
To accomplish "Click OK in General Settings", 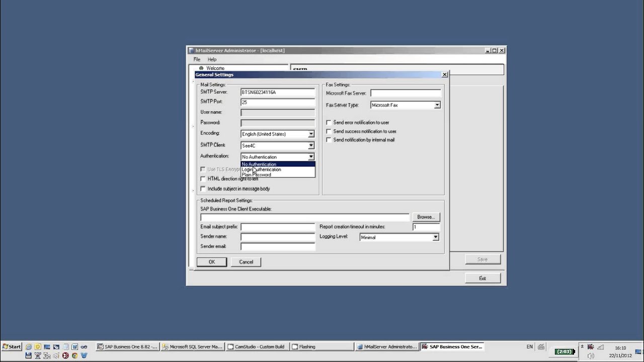I will point(212,262).
